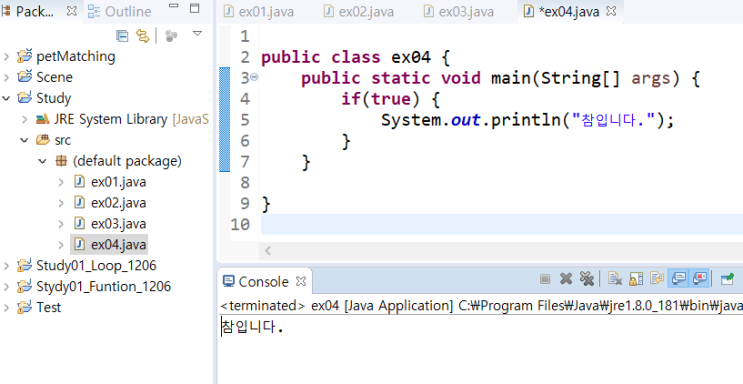Click the Terminate square in Console toolbar
Screen dimensions: 743x384
545,279
